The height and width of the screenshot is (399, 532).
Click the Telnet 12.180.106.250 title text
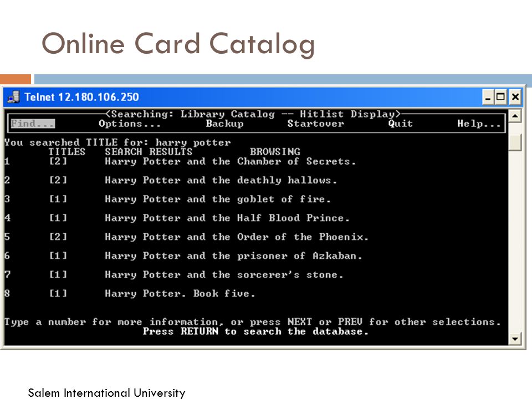81,97
